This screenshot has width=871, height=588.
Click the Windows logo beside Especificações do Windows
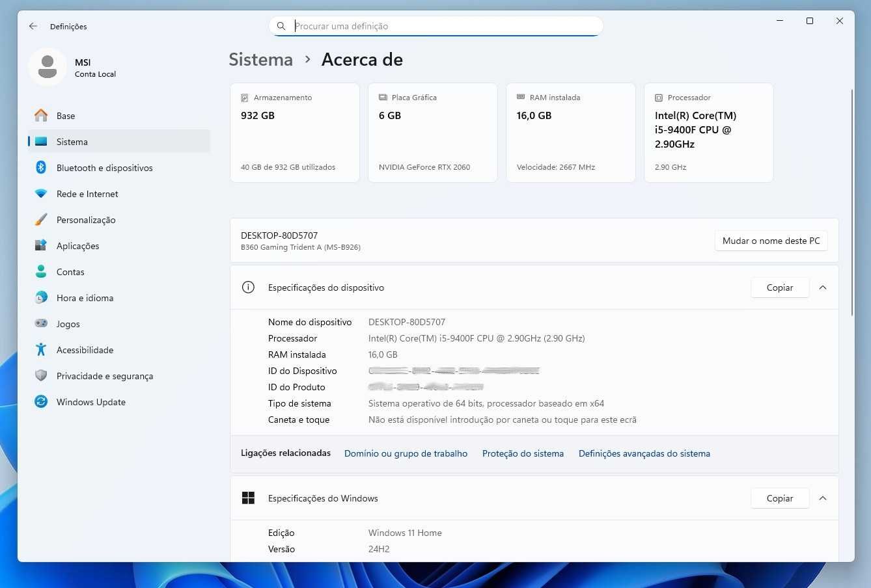[x=248, y=498]
